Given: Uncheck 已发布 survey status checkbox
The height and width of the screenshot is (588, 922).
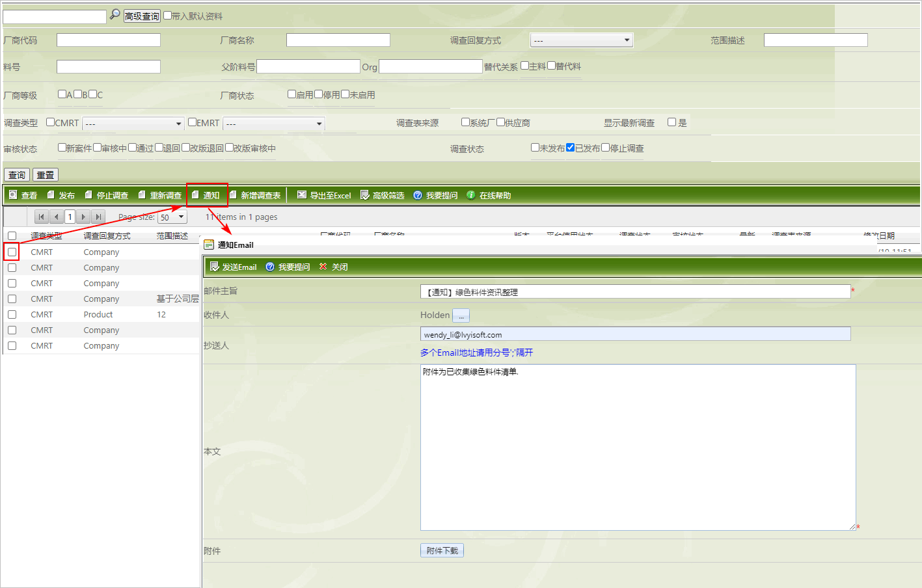Looking at the screenshot, I should pos(570,147).
